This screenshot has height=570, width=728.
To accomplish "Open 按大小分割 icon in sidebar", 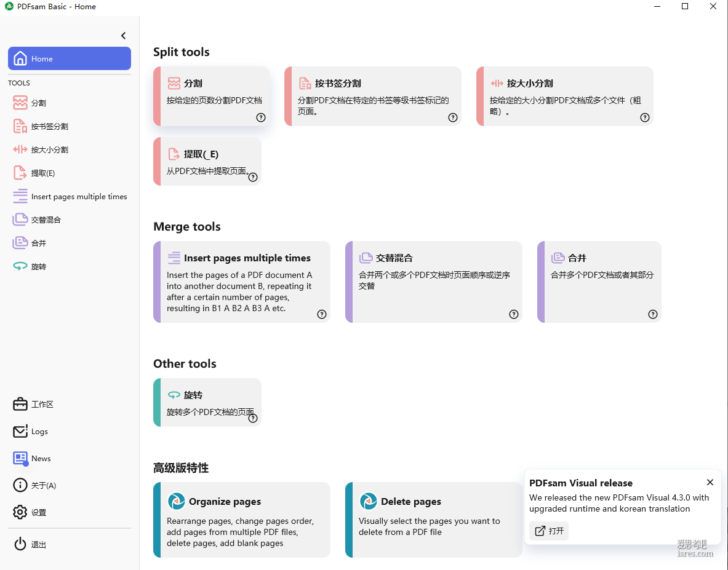I will [20, 149].
